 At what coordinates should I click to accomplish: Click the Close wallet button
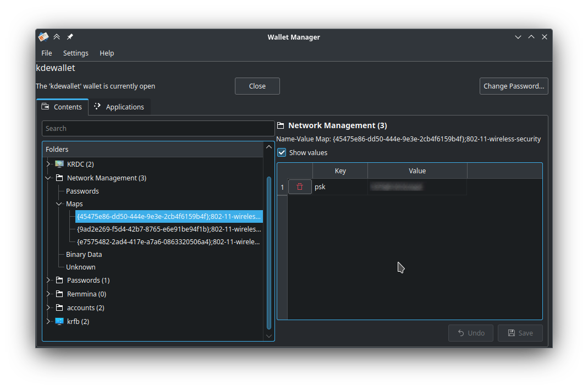pos(257,86)
